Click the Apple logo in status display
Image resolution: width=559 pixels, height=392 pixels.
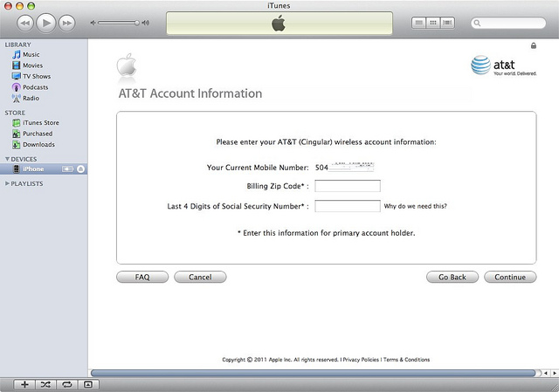click(279, 24)
